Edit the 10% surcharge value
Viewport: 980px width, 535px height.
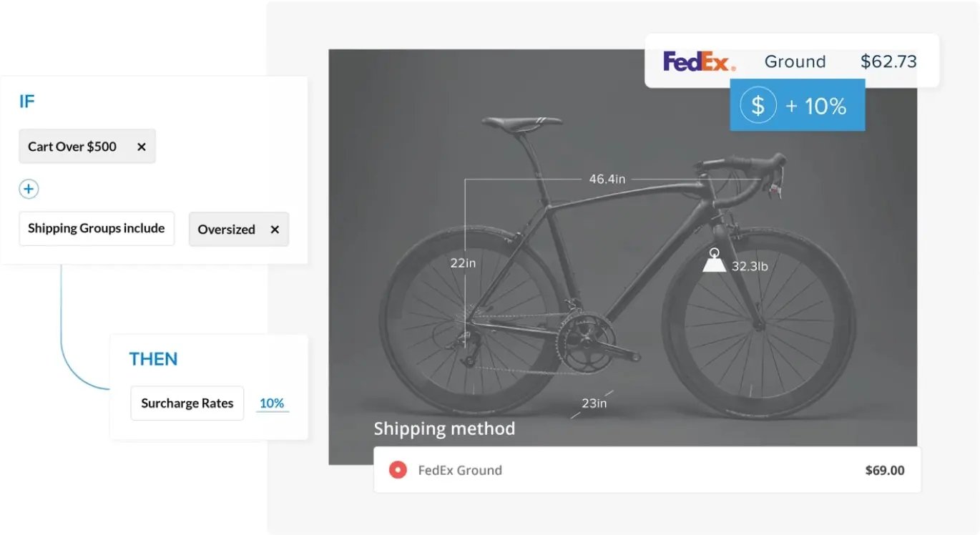click(x=272, y=403)
